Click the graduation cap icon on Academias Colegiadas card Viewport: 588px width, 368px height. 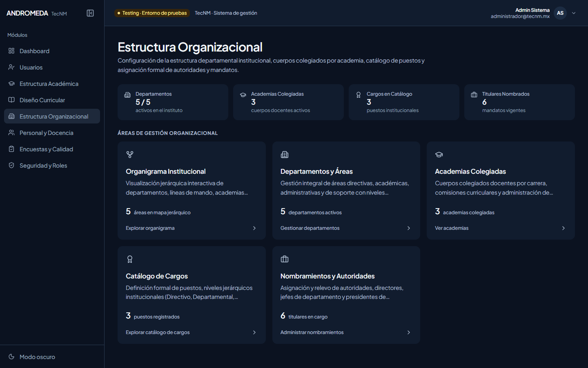(439, 155)
